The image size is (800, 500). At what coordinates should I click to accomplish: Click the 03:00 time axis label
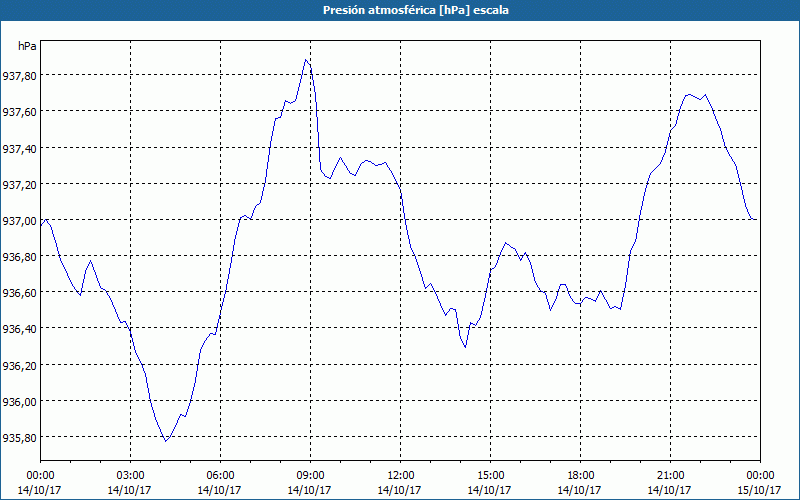130,476
